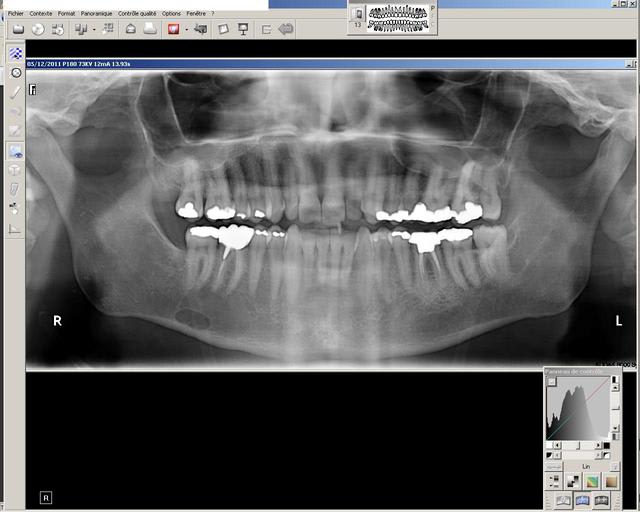Screen dimensions: 640x512
Task: Click the small R button at bottom left
Action: 46,497
